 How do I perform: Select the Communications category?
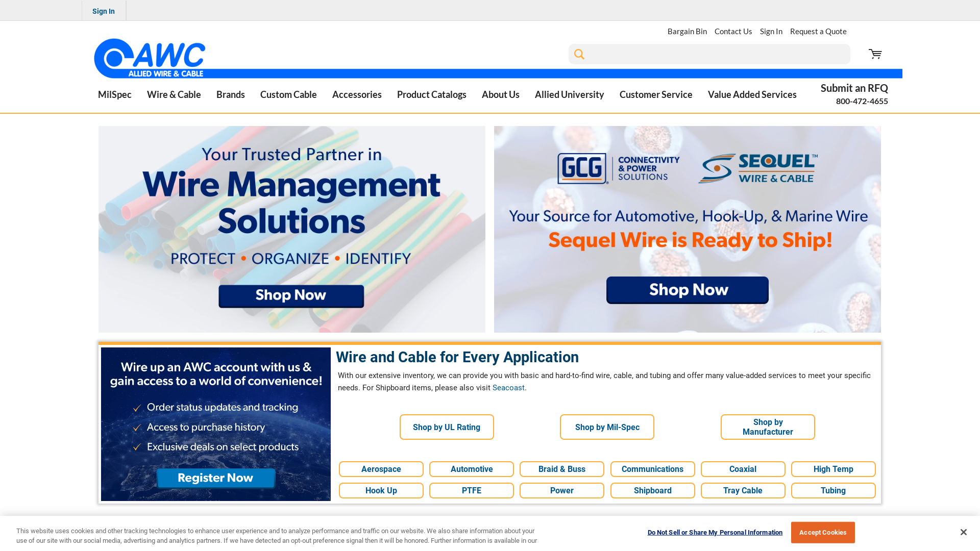point(652,469)
